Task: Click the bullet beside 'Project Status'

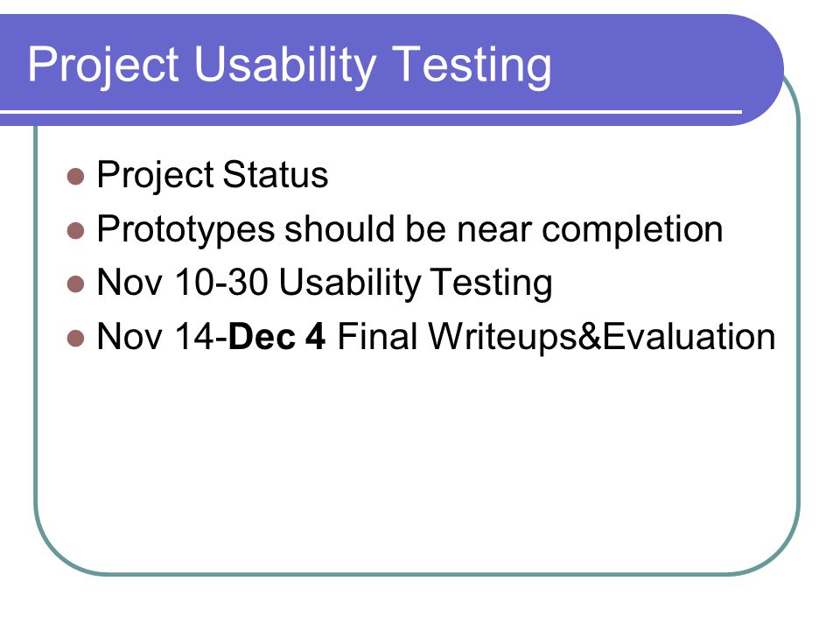Action: (75, 177)
